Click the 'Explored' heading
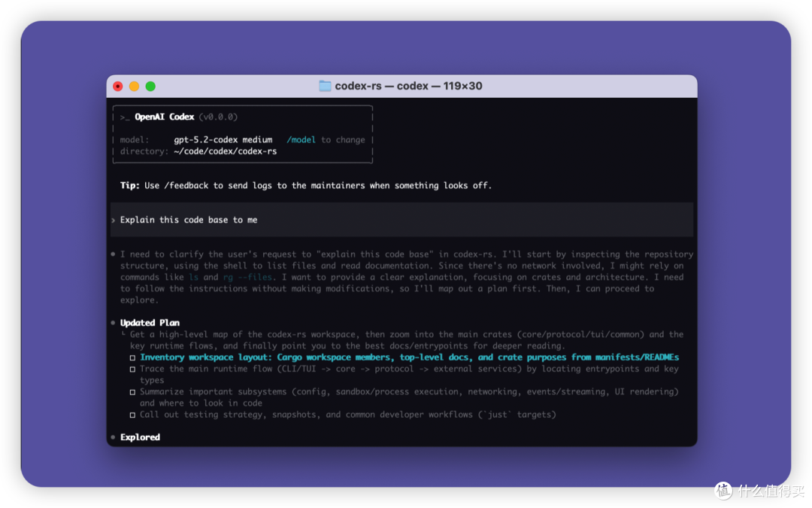The height and width of the screenshot is (508, 812). click(x=140, y=437)
